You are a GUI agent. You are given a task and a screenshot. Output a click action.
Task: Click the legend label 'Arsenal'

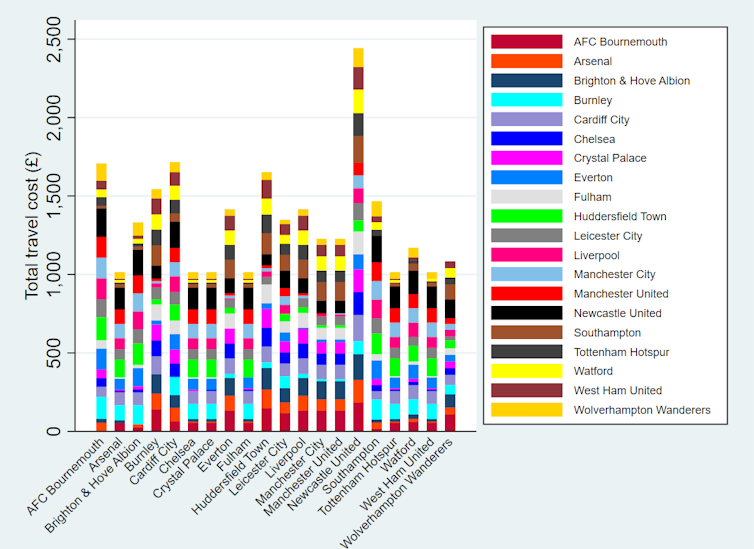(x=592, y=61)
